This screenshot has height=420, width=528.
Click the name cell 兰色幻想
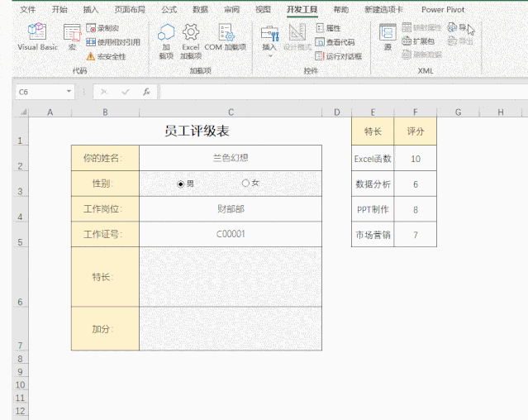(231, 158)
